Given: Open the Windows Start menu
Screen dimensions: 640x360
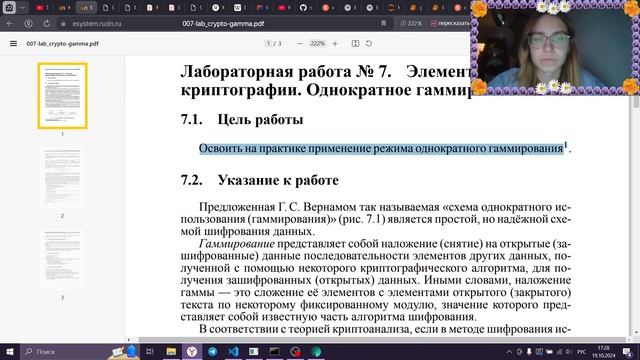Looking at the screenshot, I should (9, 351).
